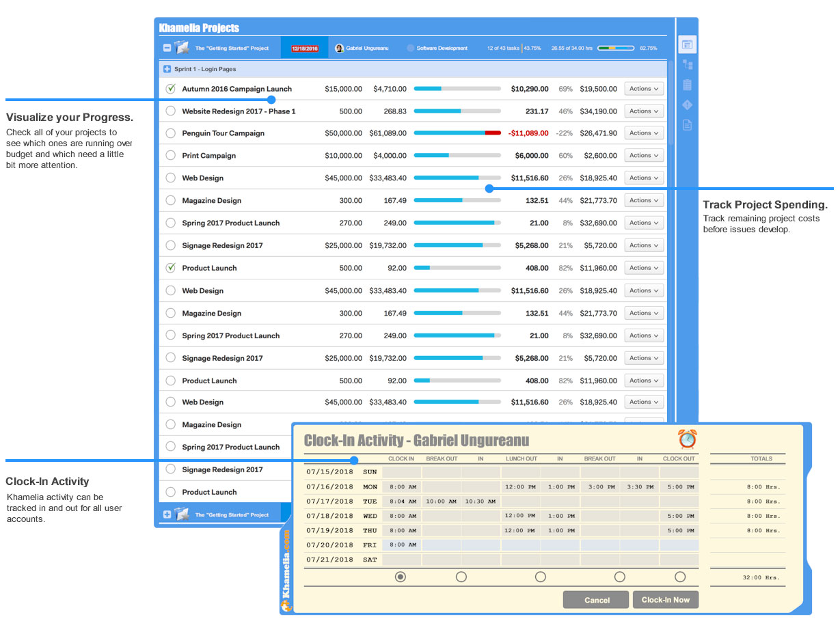Viewport: 840px width, 632px height.
Task: Click the round icon beside Software Development
Action: coord(410,49)
